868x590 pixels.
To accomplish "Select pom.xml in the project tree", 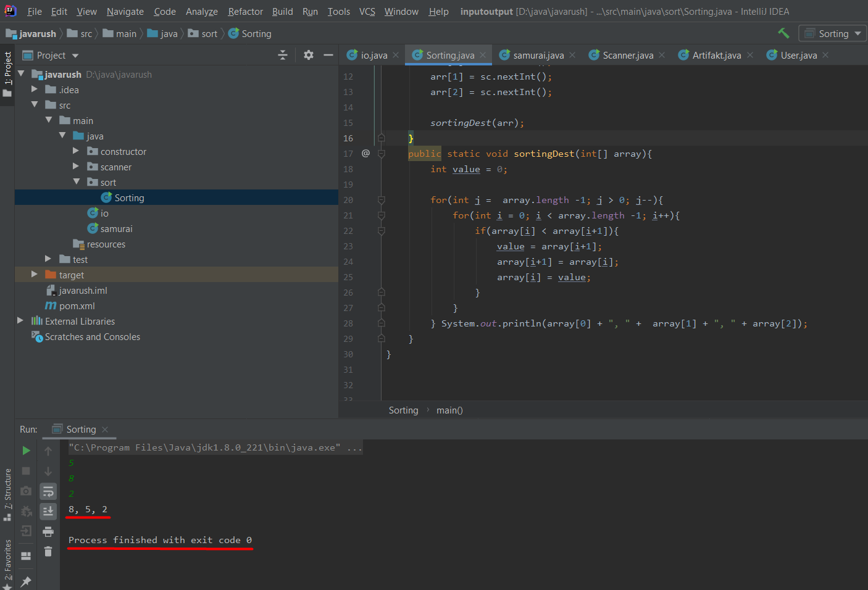I will pyautogui.click(x=77, y=305).
